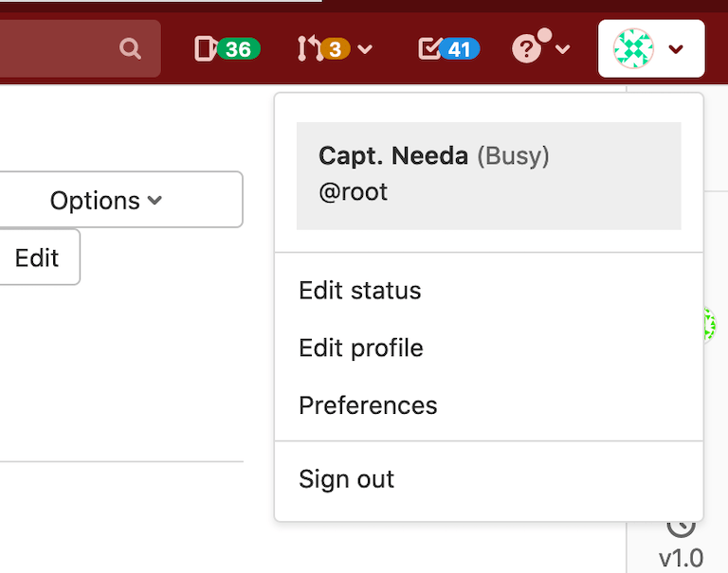728x573 pixels.
Task: Focus the navbar search field
Action: [57, 48]
